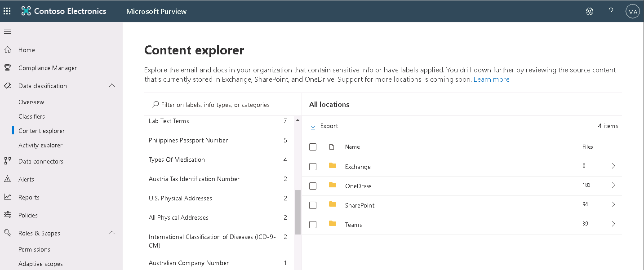Click the Compliance Manager sidebar icon
Screen dimensions: 644x270
(x=8, y=67)
